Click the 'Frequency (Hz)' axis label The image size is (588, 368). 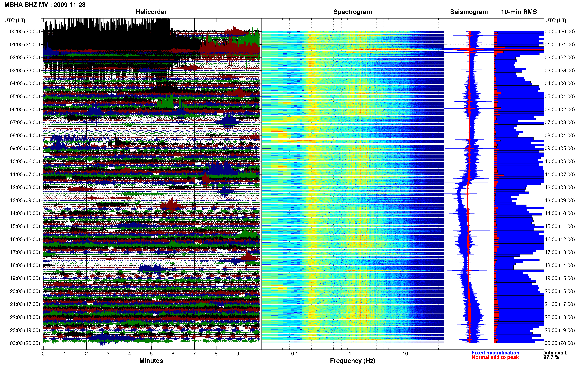352,361
